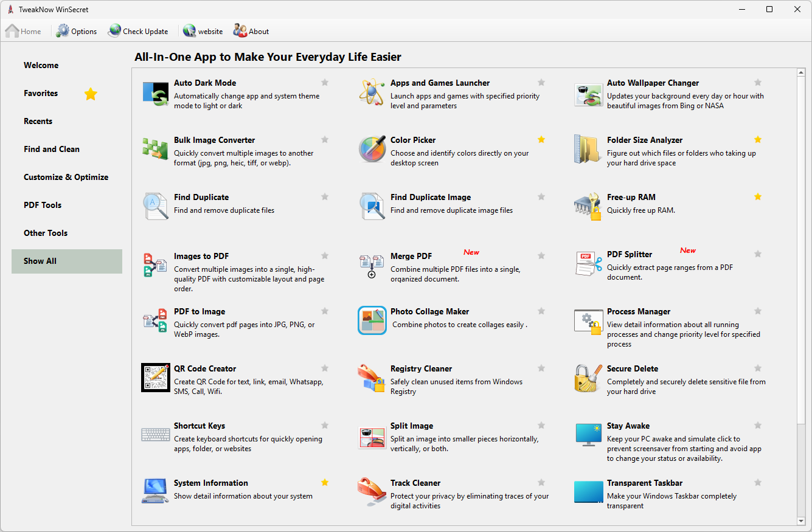This screenshot has height=532, width=812.
Task: Unstar System Information favorite
Action: 325,483
